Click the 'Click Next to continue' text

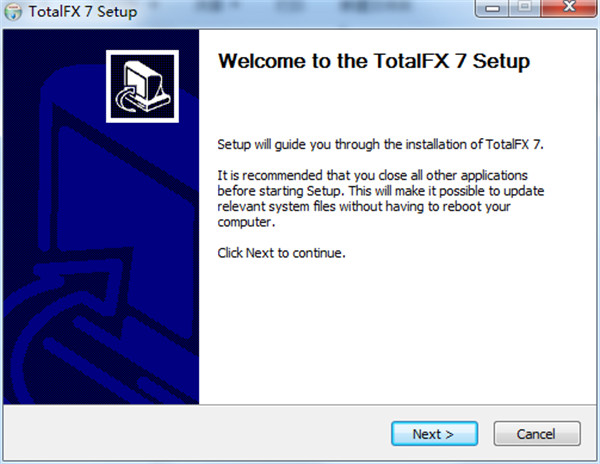point(281,253)
